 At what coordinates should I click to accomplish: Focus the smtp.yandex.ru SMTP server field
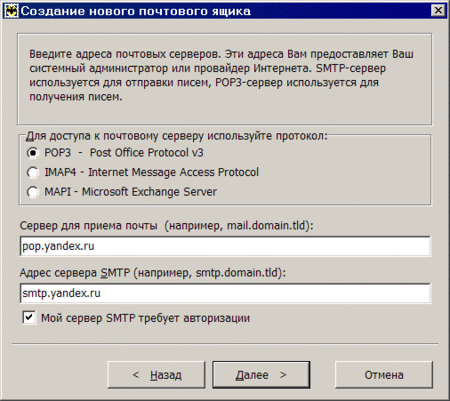click(225, 293)
